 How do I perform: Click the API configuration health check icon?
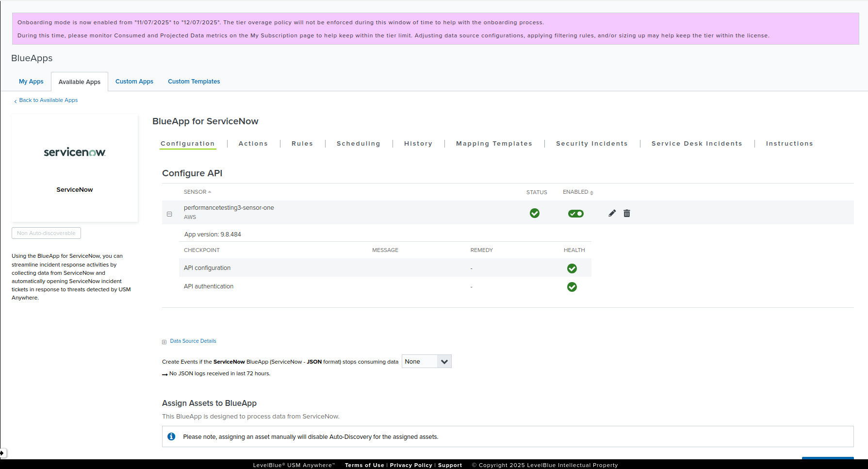pyautogui.click(x=572, y=268)
